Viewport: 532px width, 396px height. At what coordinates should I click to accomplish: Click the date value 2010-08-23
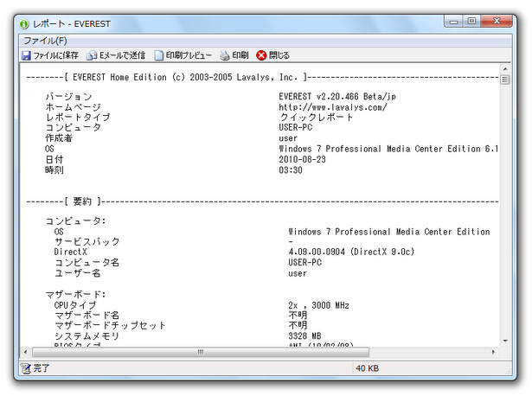pyautogui.click(x=302, y=160)
